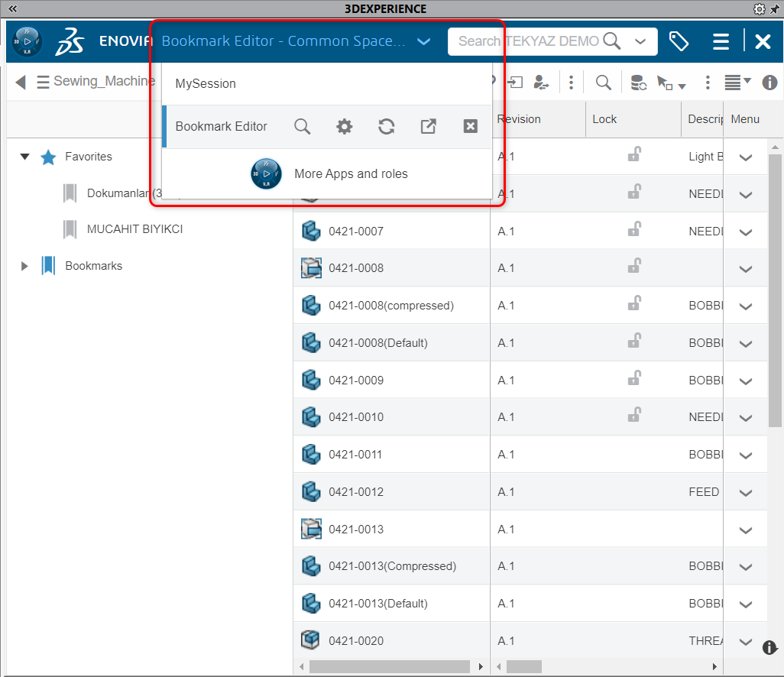The width and height of the screenshot is (784, 677).
Task: Click the lock icon for 0421-0009
Action: point(634,378)
